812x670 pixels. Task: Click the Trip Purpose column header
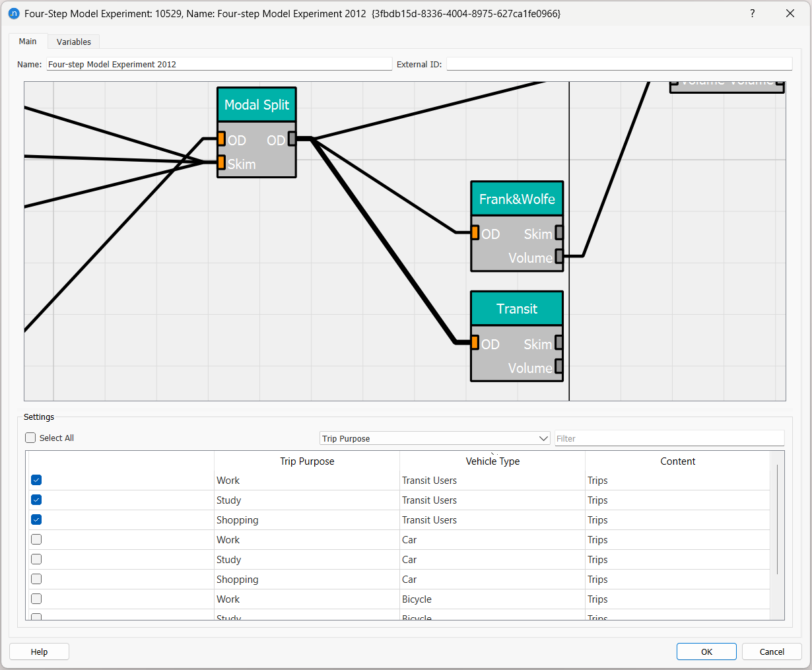[307, 461]
